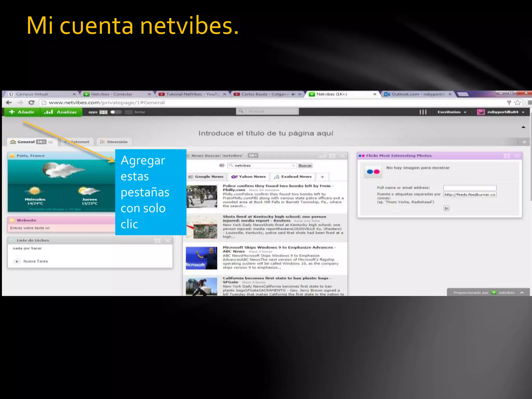Select the Diversión dashboard tab

tap(114, 142)
